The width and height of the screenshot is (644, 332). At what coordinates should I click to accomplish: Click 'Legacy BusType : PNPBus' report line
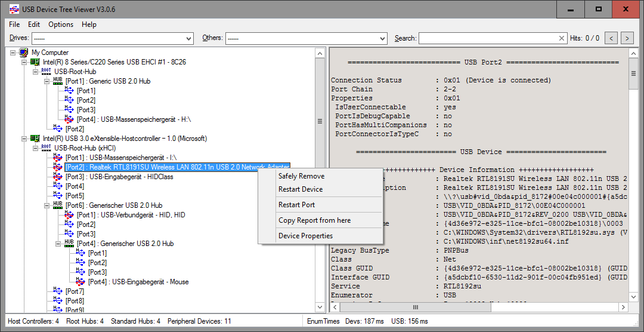[400, 250]
